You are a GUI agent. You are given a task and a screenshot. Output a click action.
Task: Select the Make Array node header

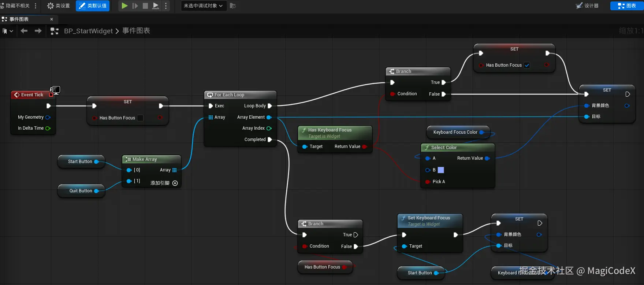[x=152, y=159]
